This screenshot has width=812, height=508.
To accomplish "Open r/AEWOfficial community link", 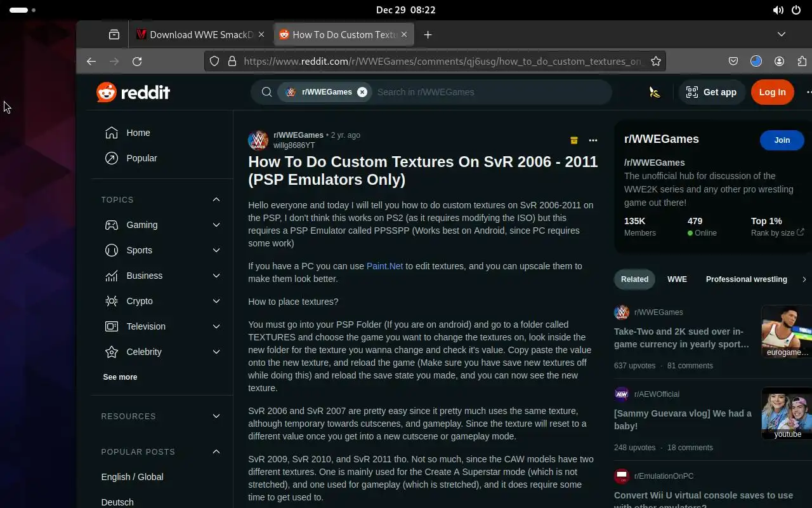I will click(657, 394).
